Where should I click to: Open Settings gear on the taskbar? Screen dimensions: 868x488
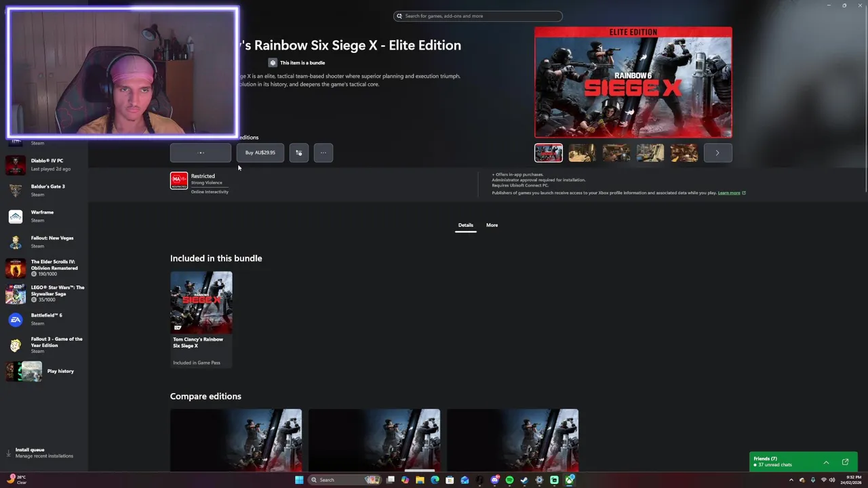tap(539, 480)
